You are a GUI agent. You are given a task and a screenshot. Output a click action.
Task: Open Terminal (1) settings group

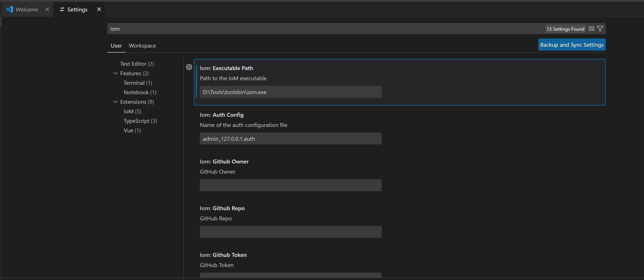[x=138, y=83]
